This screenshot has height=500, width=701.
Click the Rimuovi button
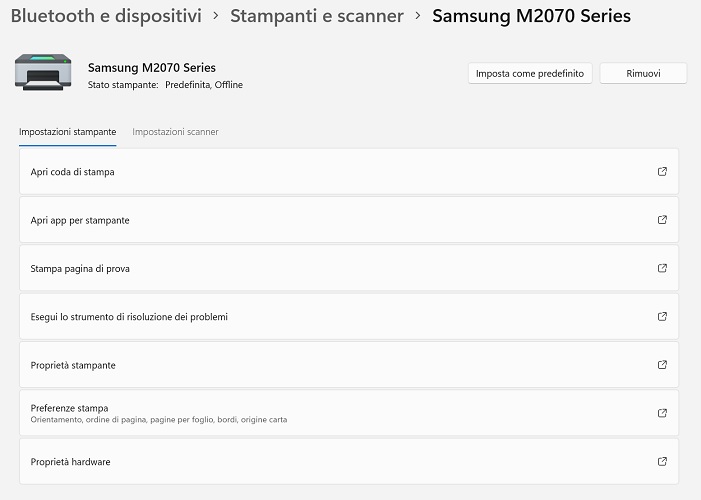point(643,74)
